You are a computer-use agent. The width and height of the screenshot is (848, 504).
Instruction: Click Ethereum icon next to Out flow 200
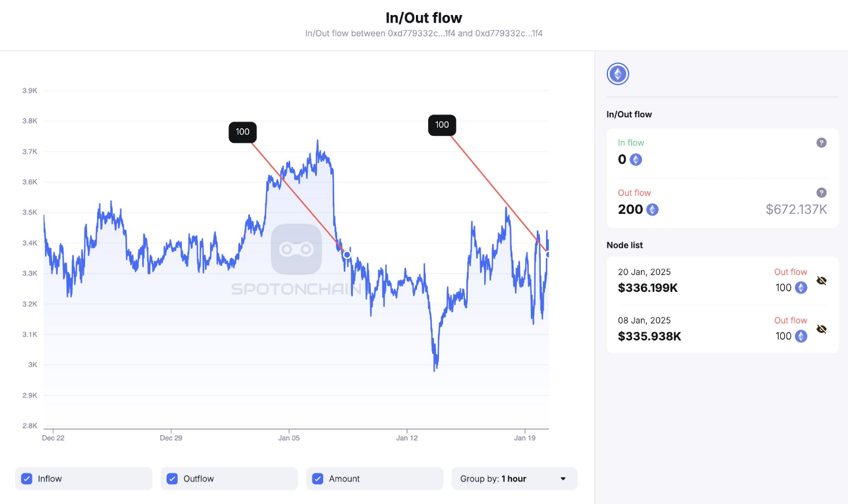pos(652,210)
